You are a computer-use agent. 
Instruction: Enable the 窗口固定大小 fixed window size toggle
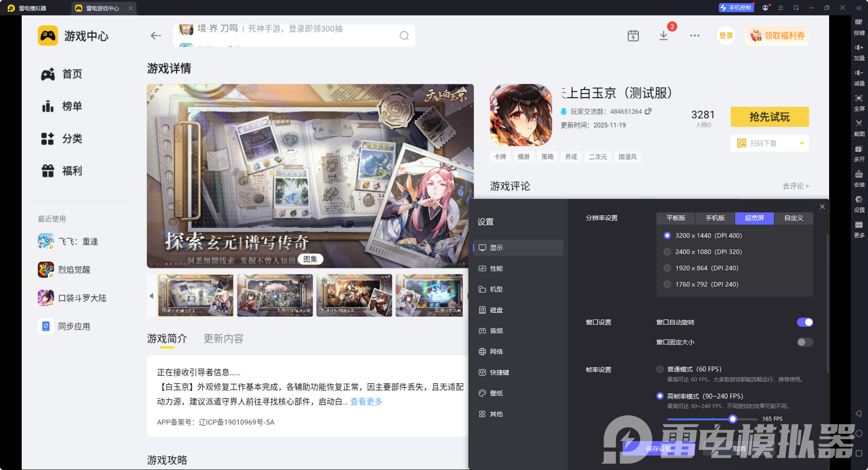(804, 342)
